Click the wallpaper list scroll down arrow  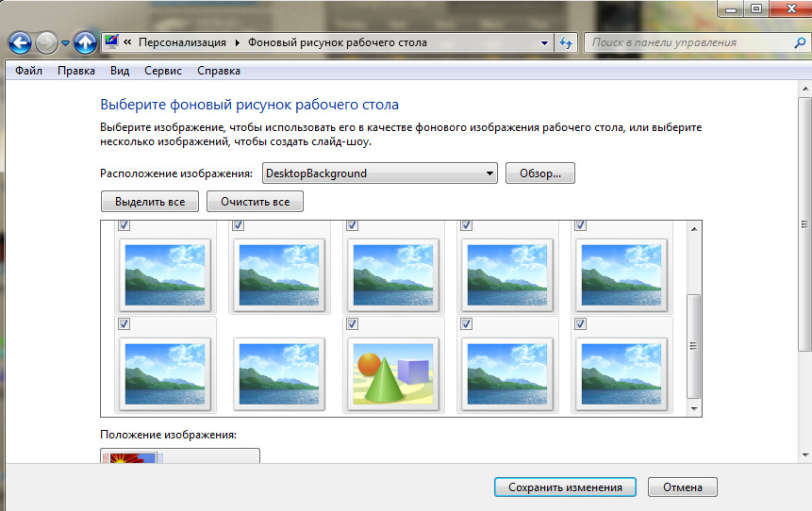(695, 409)
